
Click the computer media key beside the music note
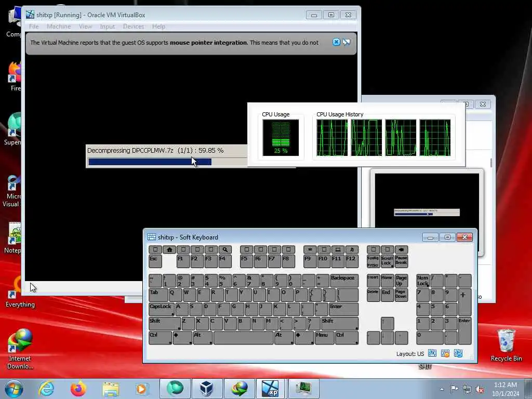[x=338, y=250]
